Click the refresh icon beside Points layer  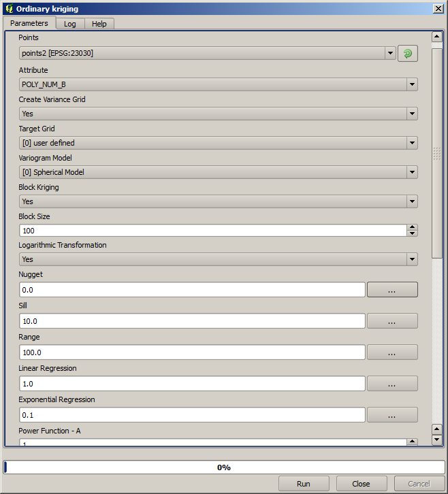pyautogui.click(x=407, y=54)
